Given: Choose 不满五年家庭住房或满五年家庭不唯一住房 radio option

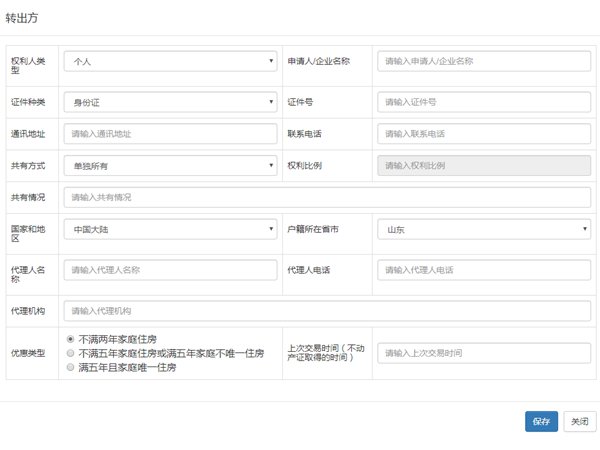Looking at the screenshot, I should tap(70, 353).
